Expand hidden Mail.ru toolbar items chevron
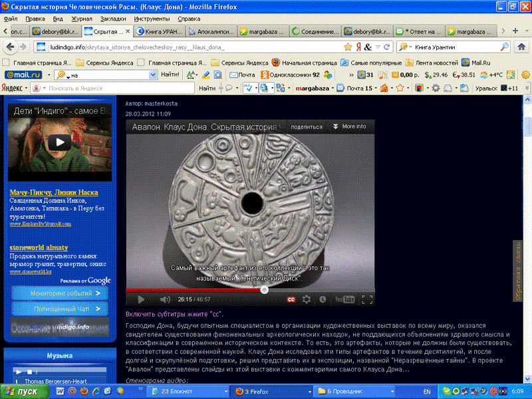The height and width of the screenshot is (399, 532). click(x=351, y=74)
